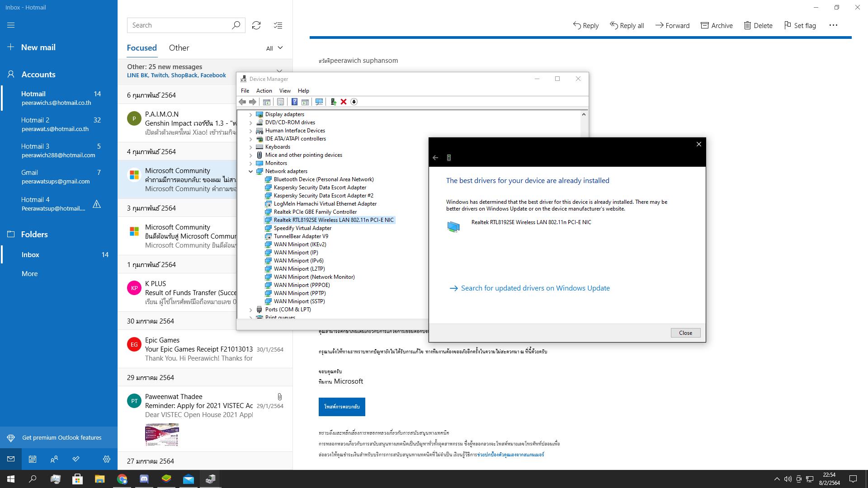
Task: Click the red X Uninstall device icon
Action: [x=344, y=102]
